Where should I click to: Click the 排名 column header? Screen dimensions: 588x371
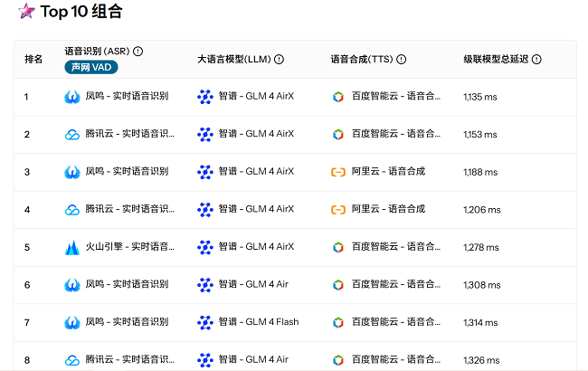click(33, 60)
